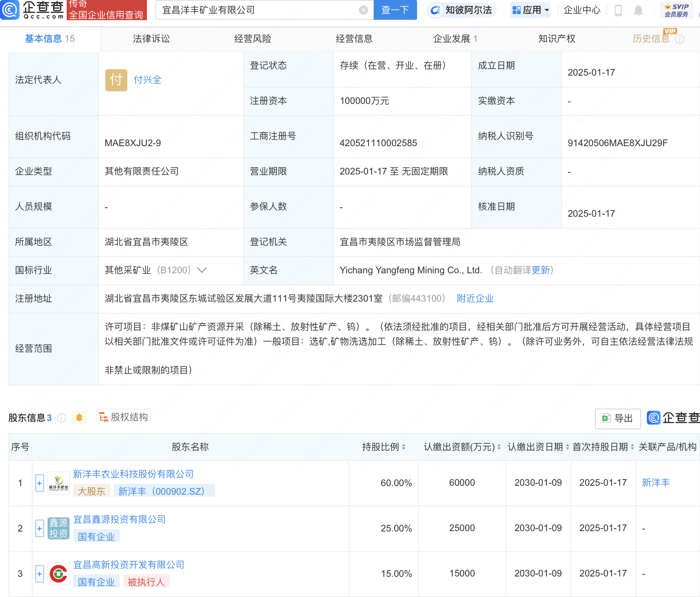Click the Qcc.com logo icon

10,10
